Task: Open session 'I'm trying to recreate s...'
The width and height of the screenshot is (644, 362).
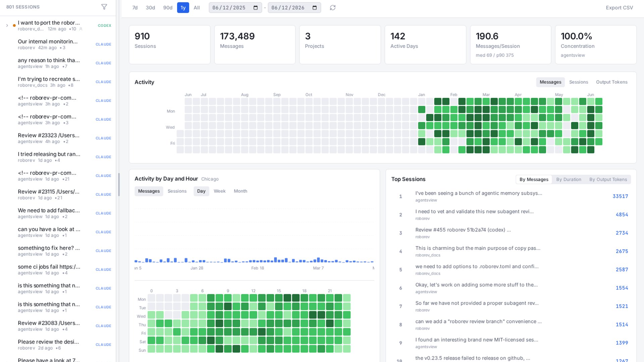Action: pos(58,82)
